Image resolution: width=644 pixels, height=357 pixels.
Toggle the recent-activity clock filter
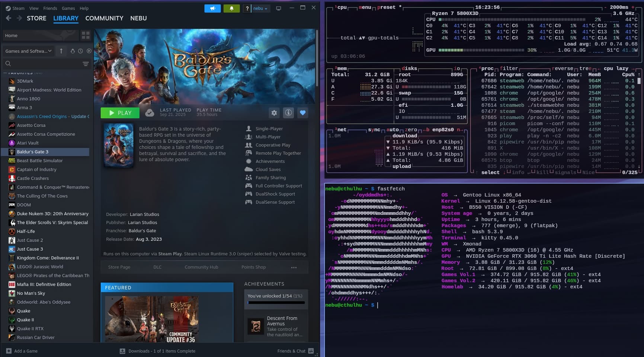(80, 51)
